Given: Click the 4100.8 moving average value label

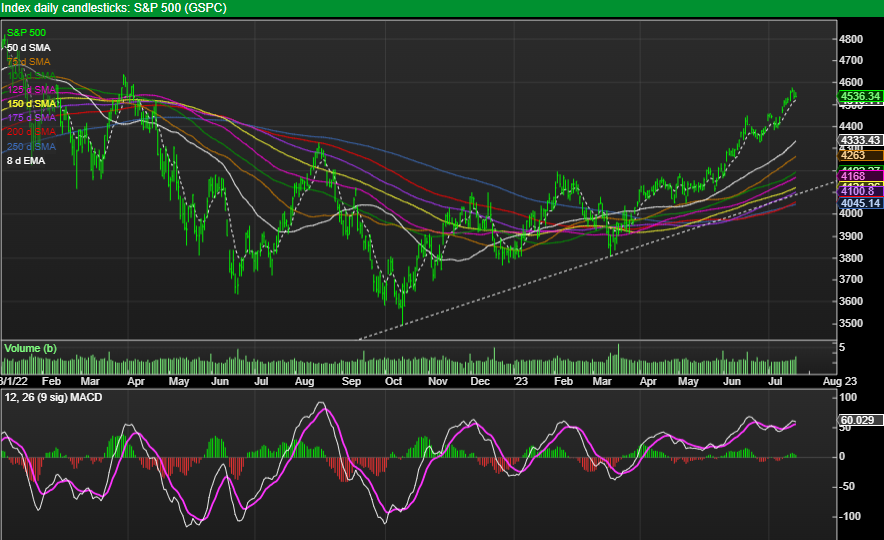Looking at the screenshot, I should tap(860, 192).
